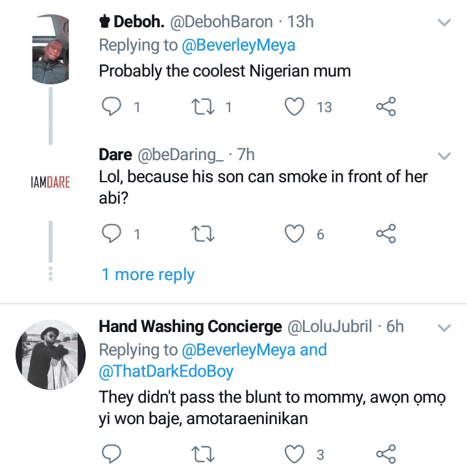Viewport: 467px width, 476px height.
Task: Show 1 more reply
Action: (148, 274)
